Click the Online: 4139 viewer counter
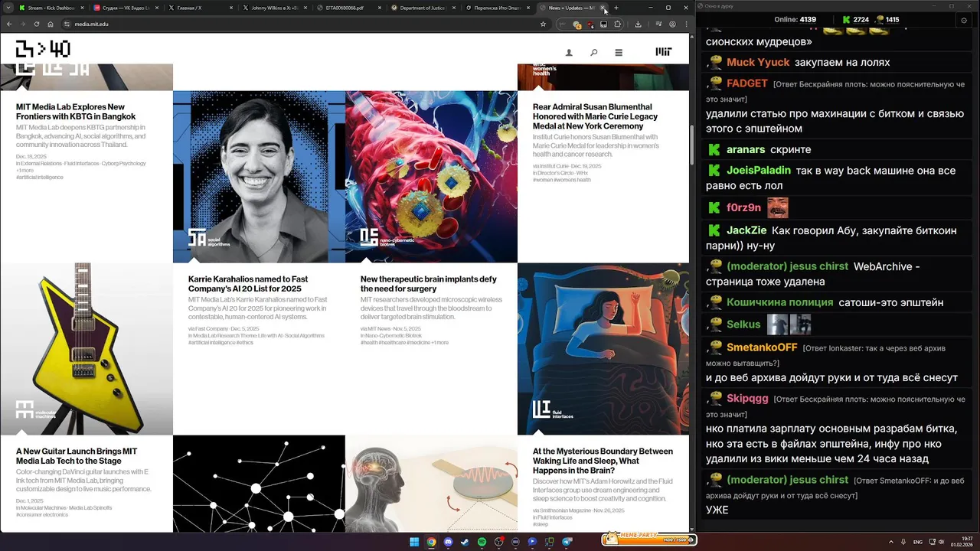Screen dimensions: 980x551 (795, 20)
